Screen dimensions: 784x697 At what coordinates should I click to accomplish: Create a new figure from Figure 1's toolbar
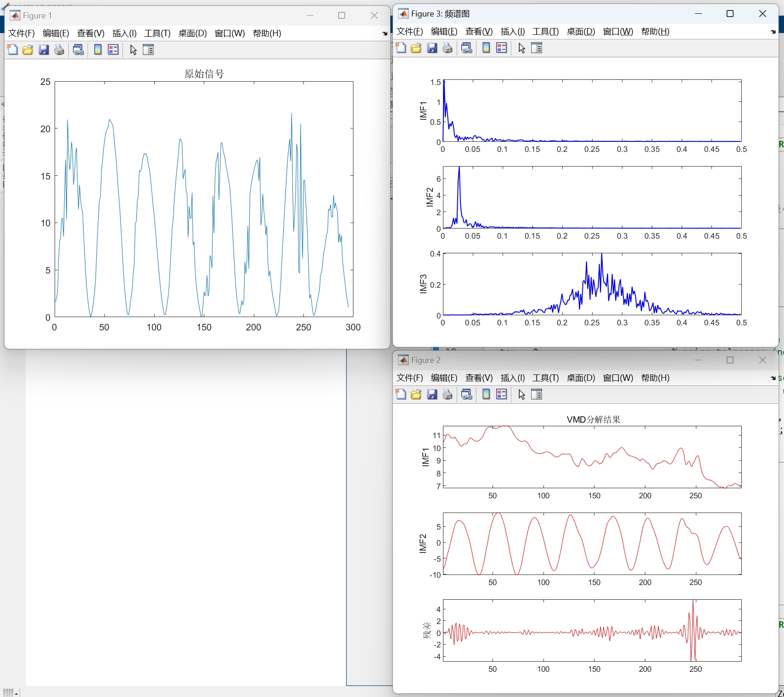[x=12, y=50]
